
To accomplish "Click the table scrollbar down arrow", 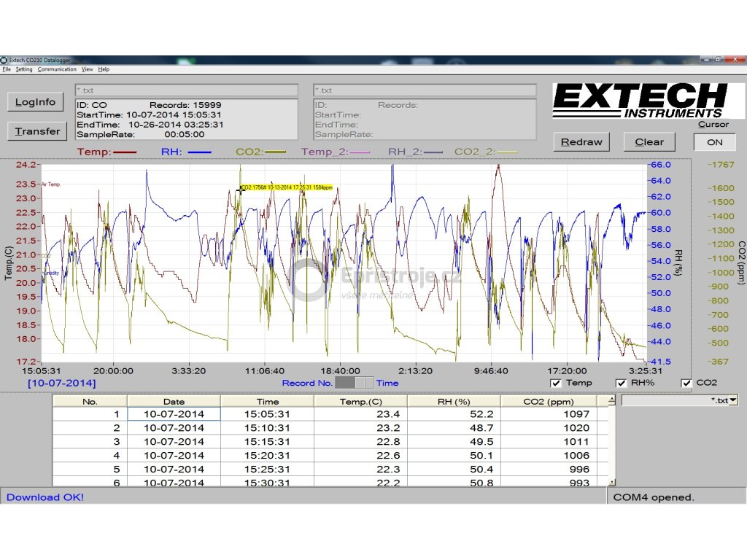I will pyautogui.click(x=612, y=482).
